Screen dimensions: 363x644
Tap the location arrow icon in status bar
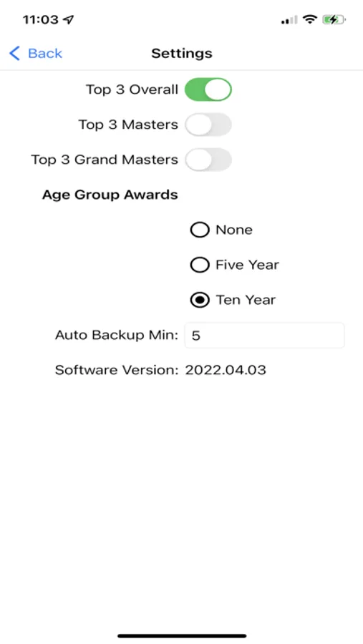[69, 19]
